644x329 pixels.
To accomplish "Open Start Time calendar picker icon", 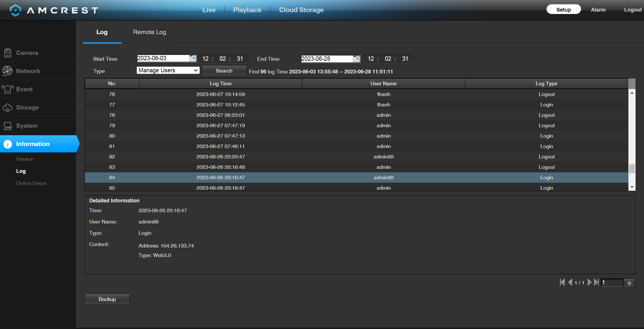I will click(x=193, y=58).
